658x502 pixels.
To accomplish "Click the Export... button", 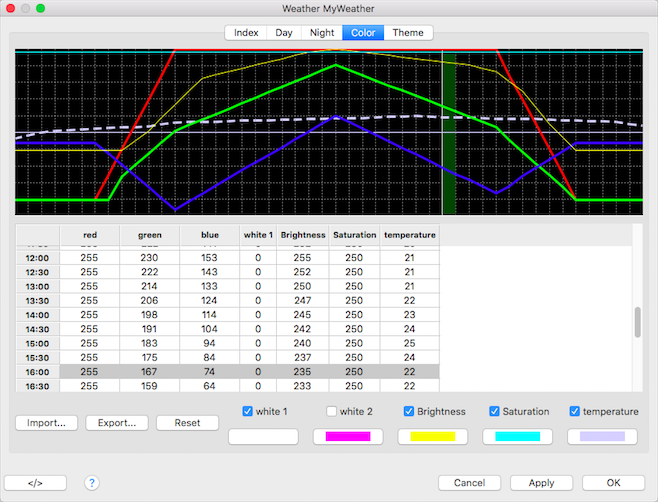I will [x=117, y=423].
